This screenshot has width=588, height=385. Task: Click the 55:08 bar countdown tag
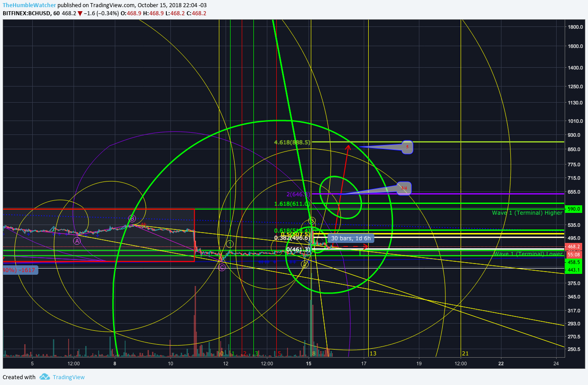tap(575, 254)
